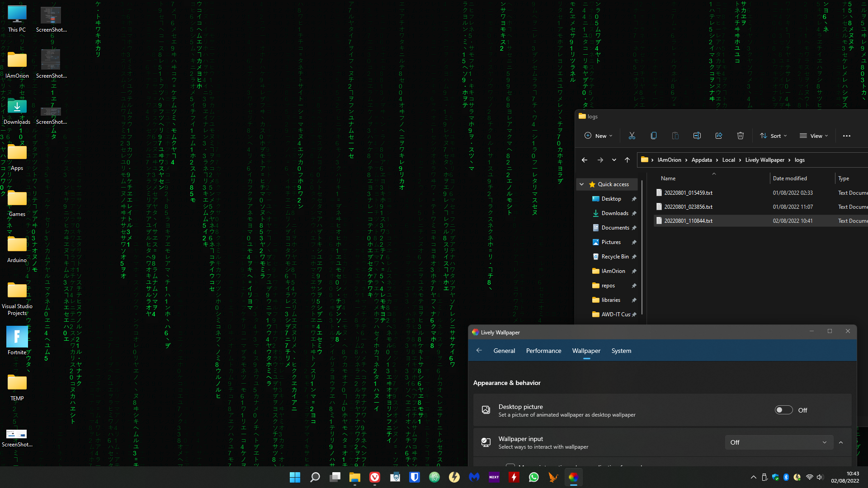868x488 pixels.
Task: Click the Copy icon in the toolbar
Action: coord(653,136)
